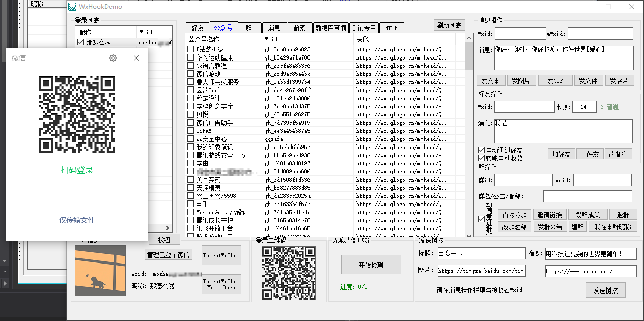Click the login list right scroll arrow
The height and width of the screenshot is (321, 644).
170,228
